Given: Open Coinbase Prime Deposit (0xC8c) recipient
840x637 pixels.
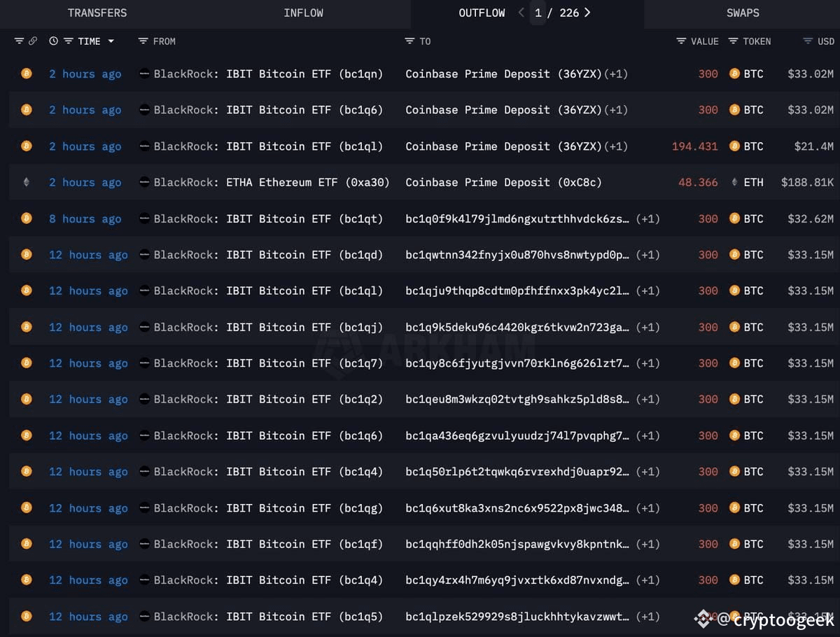Looking at the screenshot, I should coord(503,182).
